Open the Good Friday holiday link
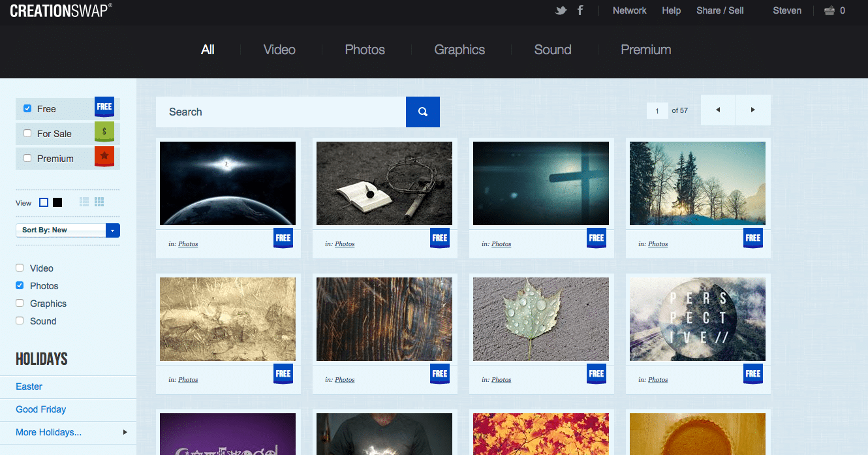868x455 pixels. 41,409
